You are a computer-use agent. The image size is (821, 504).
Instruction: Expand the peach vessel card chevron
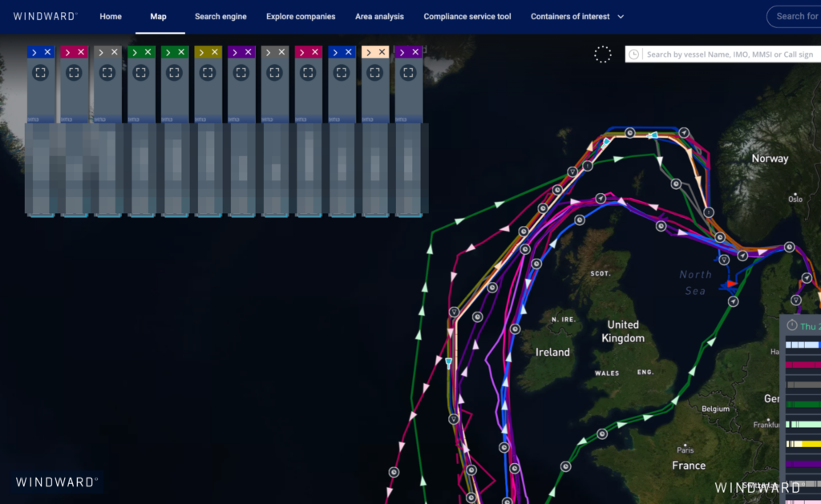click(369, 52)
